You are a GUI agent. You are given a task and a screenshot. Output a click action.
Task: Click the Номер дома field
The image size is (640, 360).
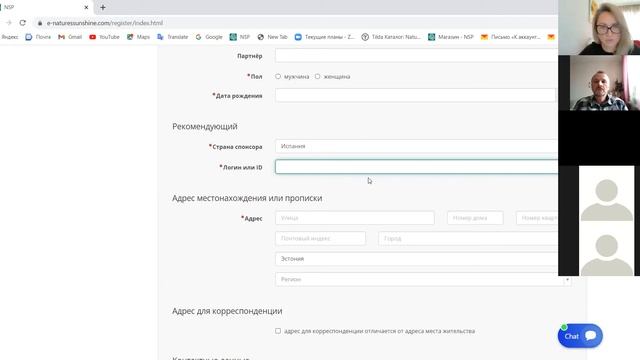(x=475, y=218)
